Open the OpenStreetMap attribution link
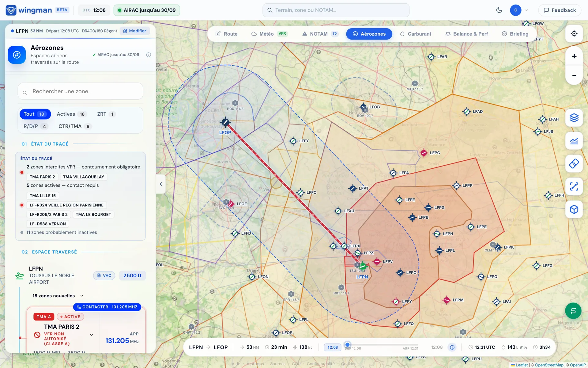This screenshot has width=588, height=368. [549, 365]
